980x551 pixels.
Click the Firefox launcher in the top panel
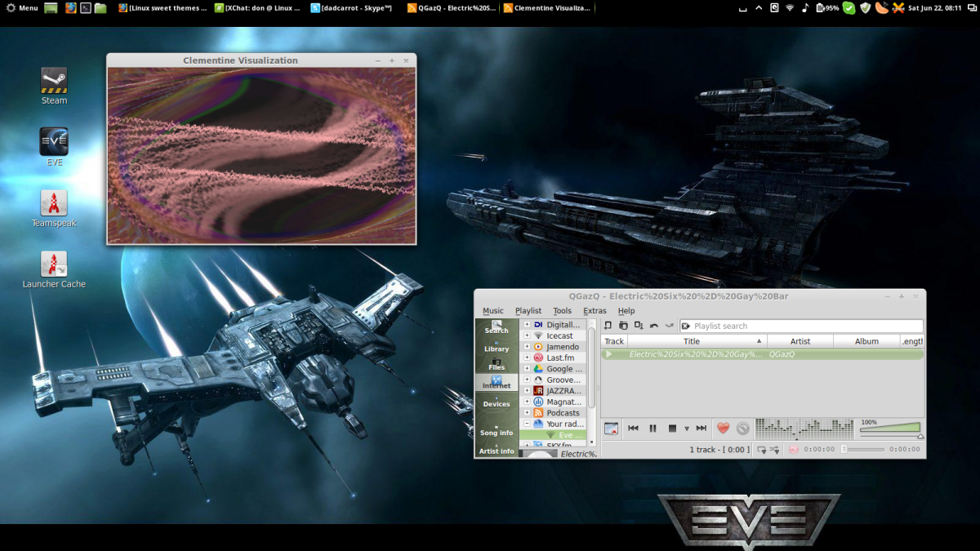70,7
